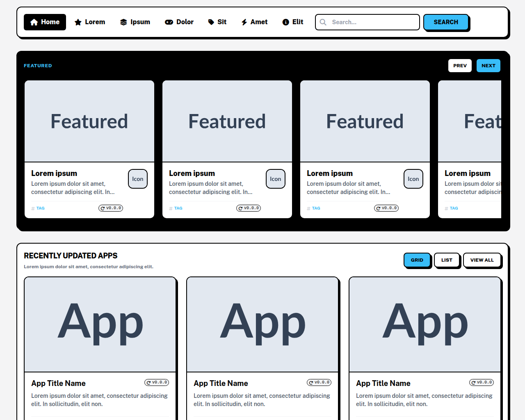Select the tag icon beside Sit
Screen dimensions: 525x420
coord(210,22)
